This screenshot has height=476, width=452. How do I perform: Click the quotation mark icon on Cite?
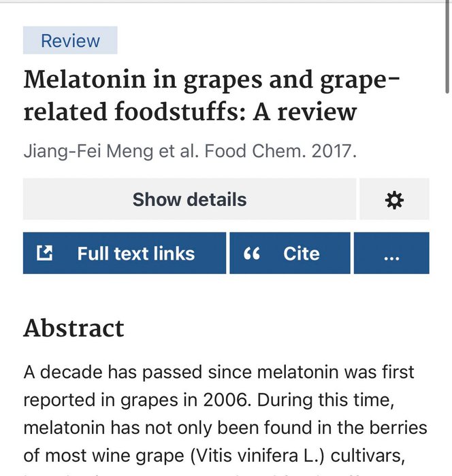(x=252, y=254)
